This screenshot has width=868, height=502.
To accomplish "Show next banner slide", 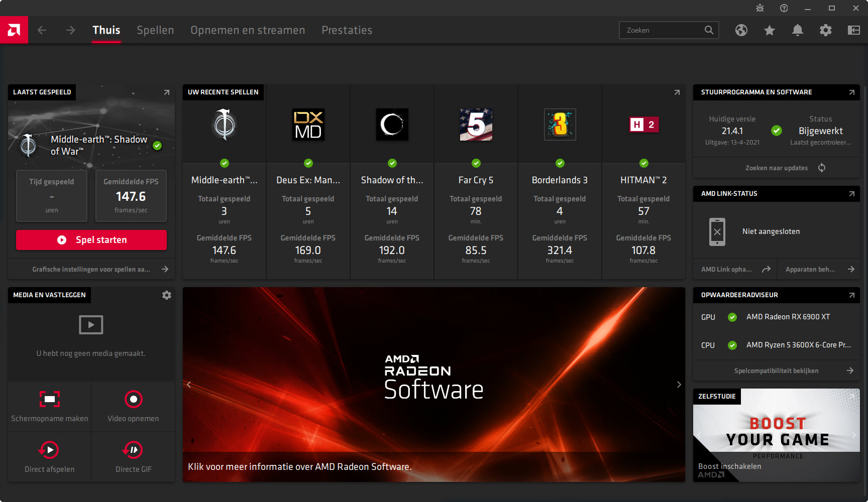I will [x=679, y=385].
